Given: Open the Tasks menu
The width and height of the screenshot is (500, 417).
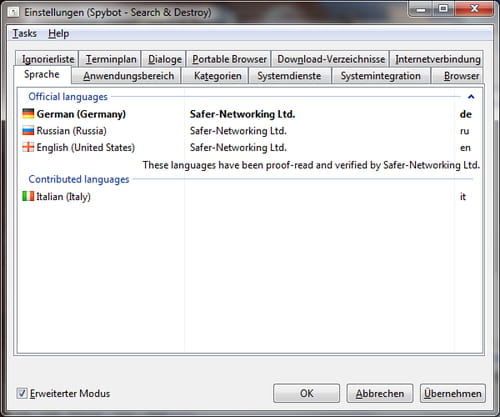Looking at the screenshot, I should click(x=24, y=33).
